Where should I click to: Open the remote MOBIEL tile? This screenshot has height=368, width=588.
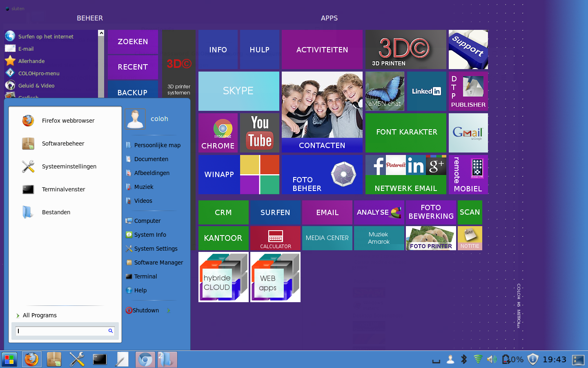tap(468, 175)
